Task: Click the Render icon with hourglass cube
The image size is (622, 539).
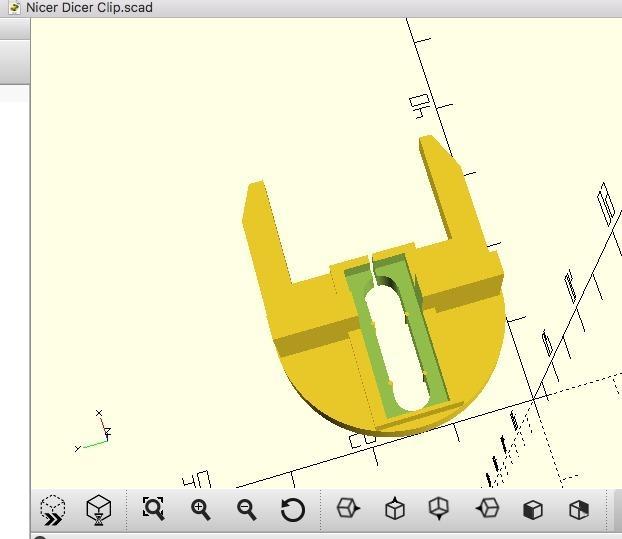Action: coord(98,510)
